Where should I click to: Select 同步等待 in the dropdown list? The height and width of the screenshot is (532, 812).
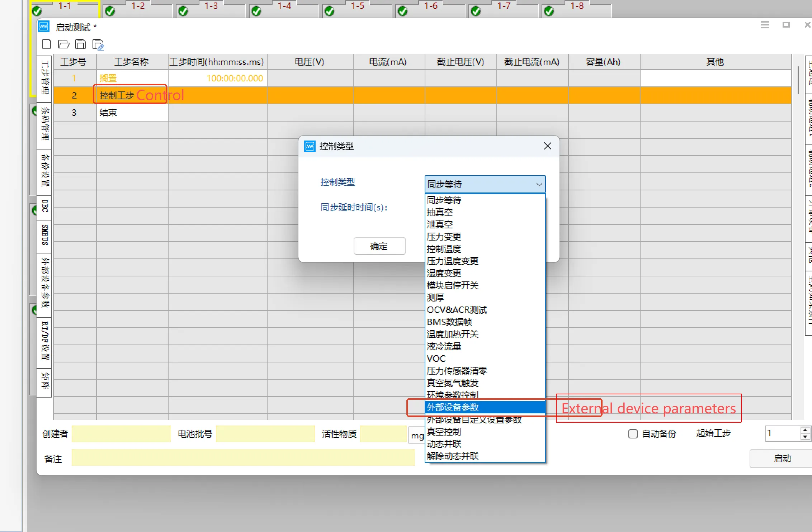485,200
